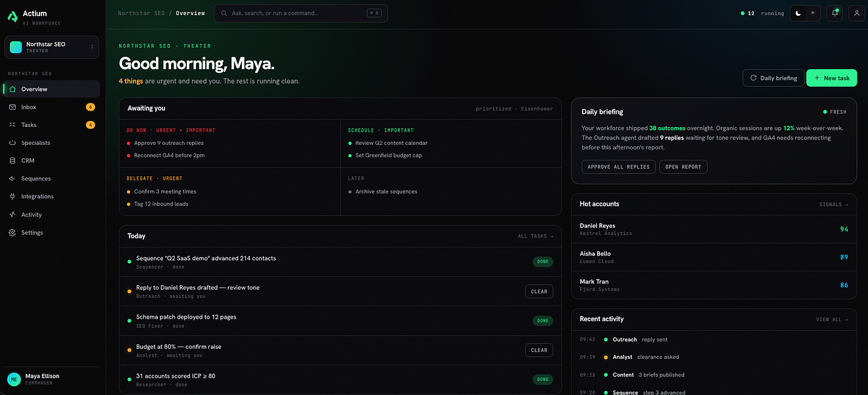The width and height of the screenshot is (868, 395).
Task: Open the Northstar SEO workspace switcher
Action: pyautogui.click(x=52, y=47)
